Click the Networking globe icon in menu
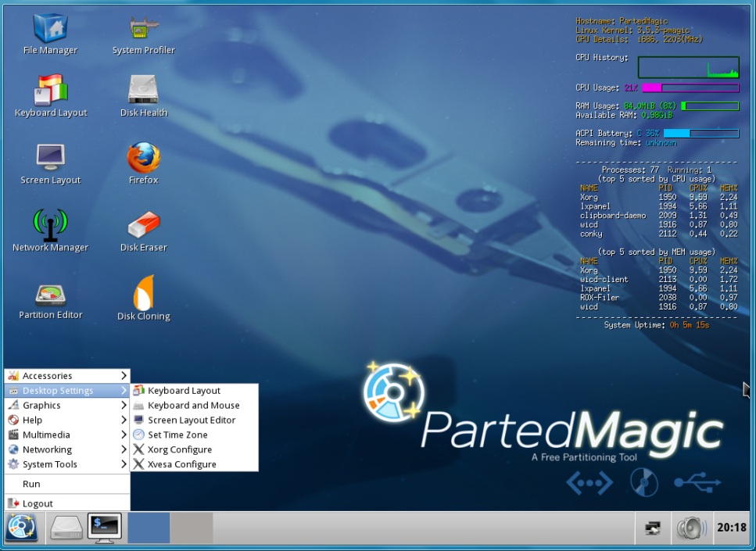This screenshot has height=551, width=756. (x=13, y=449)
